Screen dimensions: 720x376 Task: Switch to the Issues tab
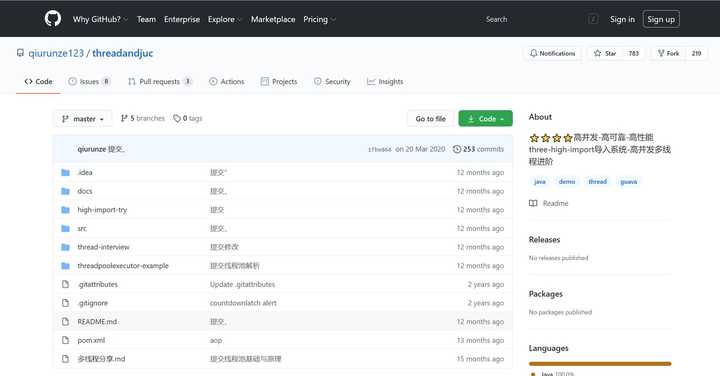point(89,82)
